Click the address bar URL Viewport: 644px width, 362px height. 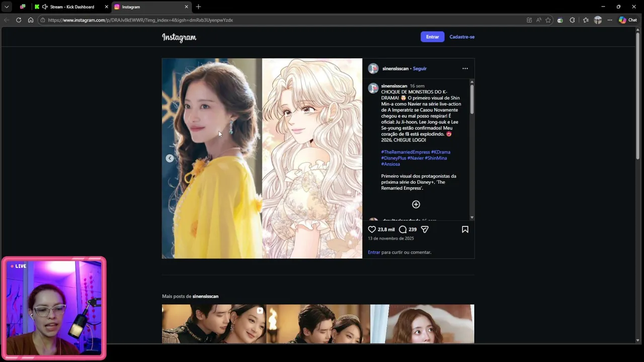[140, 20]
